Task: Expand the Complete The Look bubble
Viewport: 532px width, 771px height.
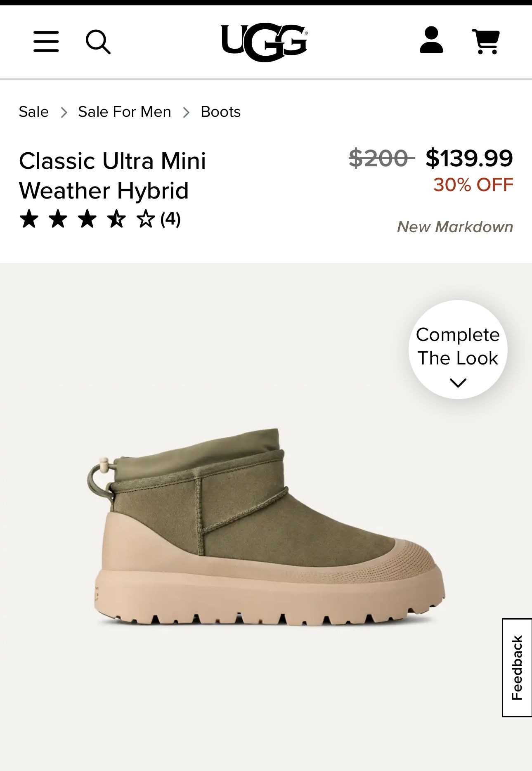Action: pos(458,347)
